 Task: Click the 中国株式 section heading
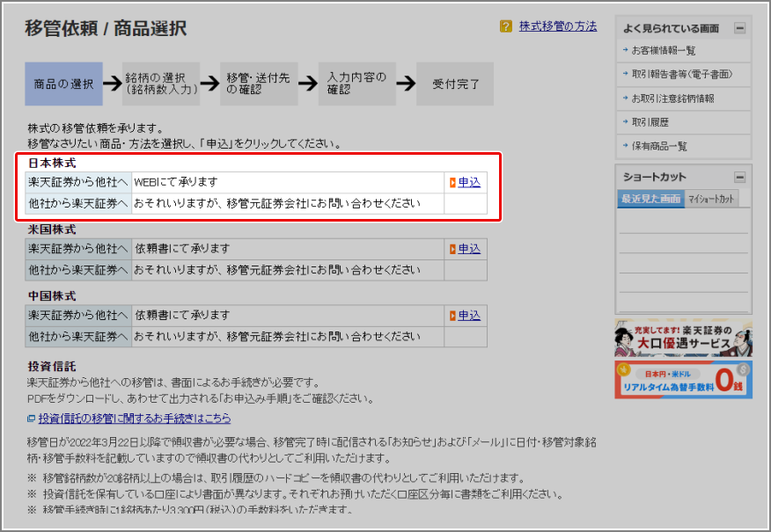coord(52,295)
